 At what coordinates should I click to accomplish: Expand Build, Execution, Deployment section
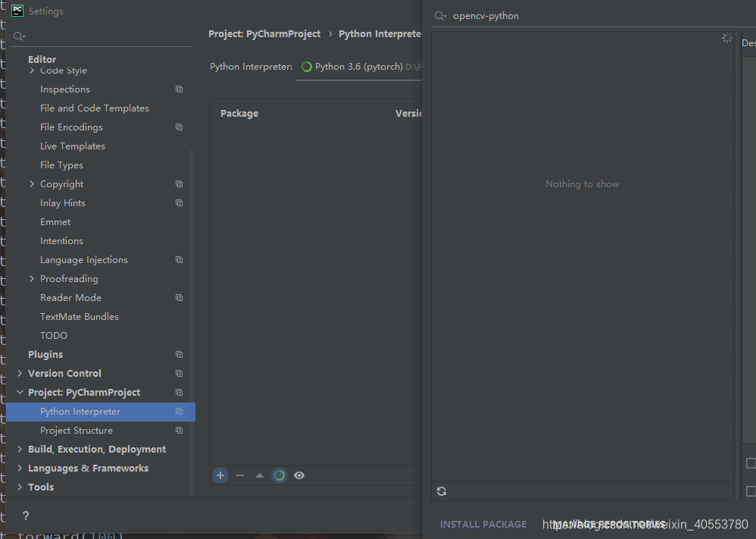click(20, 449)
